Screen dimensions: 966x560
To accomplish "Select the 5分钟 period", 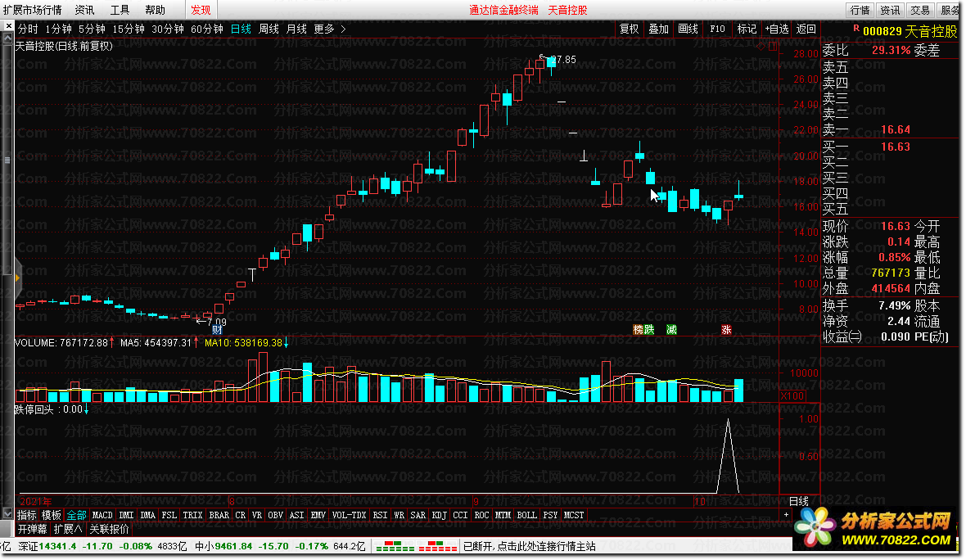I will [92, 29].
